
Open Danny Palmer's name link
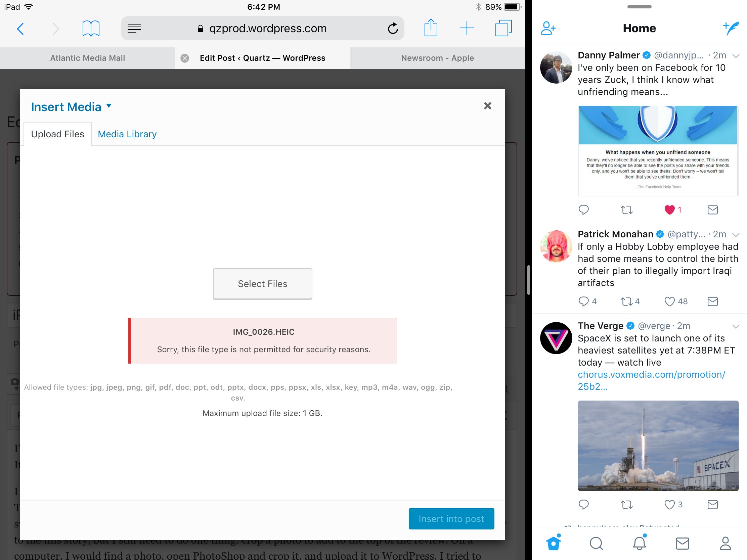(609, 55)
